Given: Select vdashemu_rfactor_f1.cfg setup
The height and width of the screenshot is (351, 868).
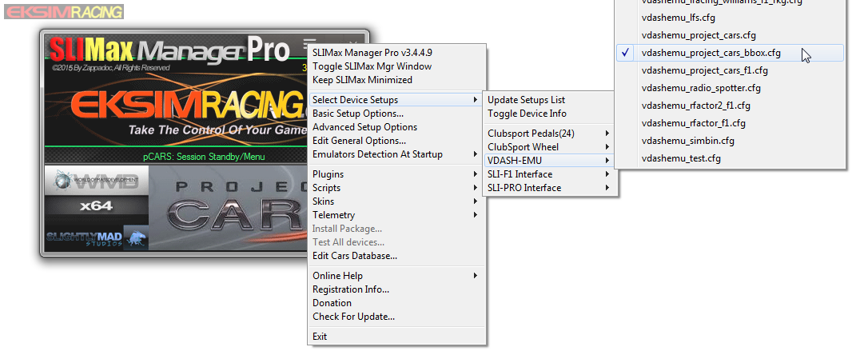Looking at the screenshot, I should [731, 123].
